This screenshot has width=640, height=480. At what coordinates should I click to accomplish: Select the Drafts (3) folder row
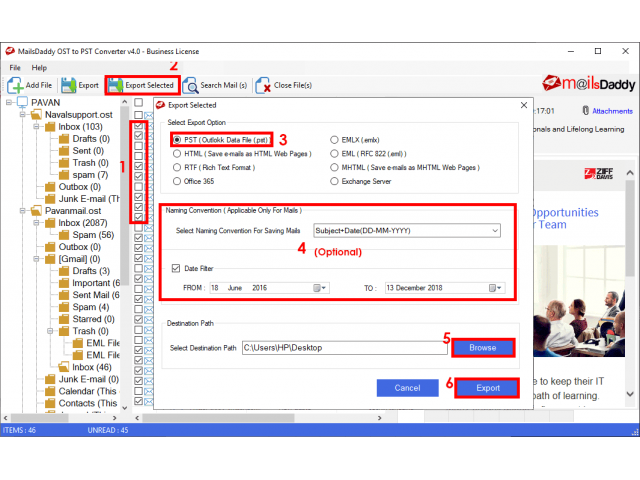click(x=84, y=271)
